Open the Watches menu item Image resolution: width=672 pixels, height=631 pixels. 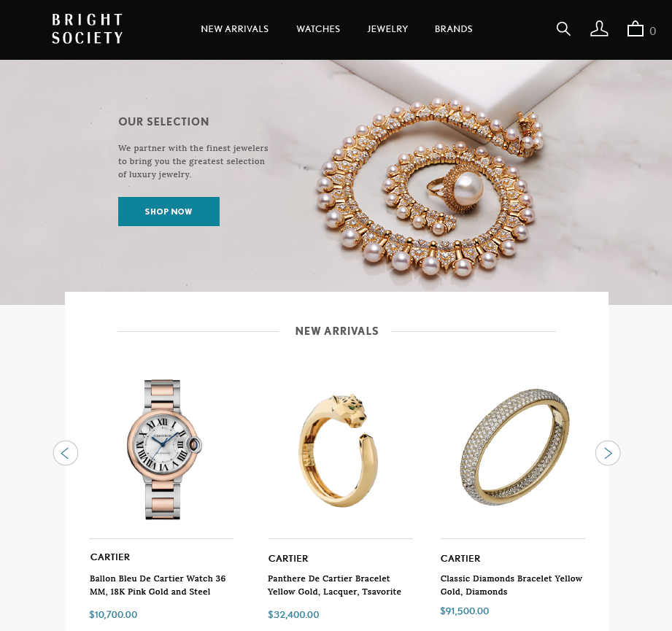(x=318, y=28)
